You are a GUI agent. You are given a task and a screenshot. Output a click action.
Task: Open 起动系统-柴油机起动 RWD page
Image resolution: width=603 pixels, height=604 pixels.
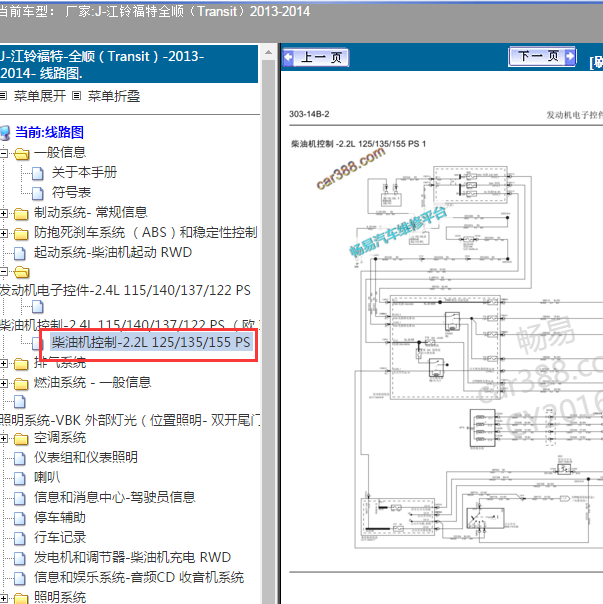coord(113,252)
